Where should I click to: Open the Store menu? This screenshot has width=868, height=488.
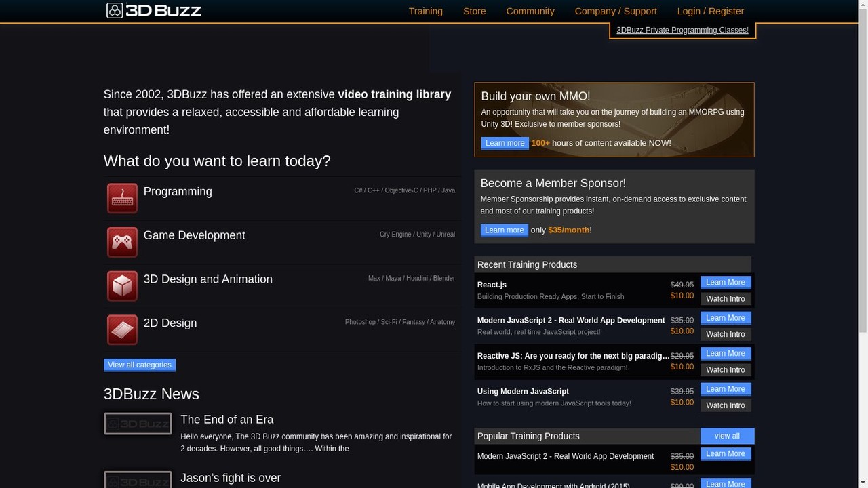pyautogui.click(x=475, y=11)
